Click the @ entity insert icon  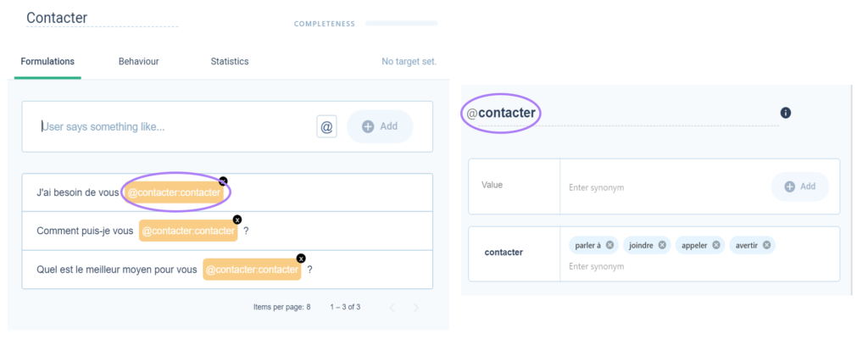pos(326,127)
